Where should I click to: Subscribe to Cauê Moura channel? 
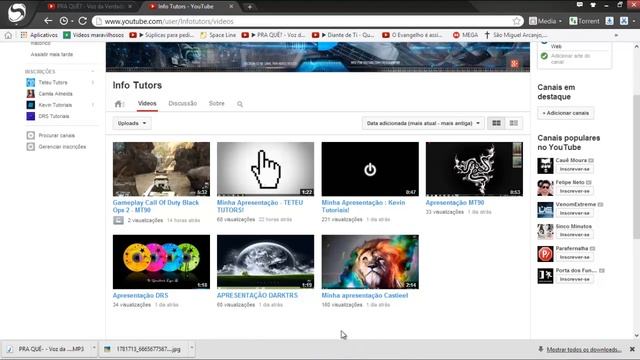[574, 169]
